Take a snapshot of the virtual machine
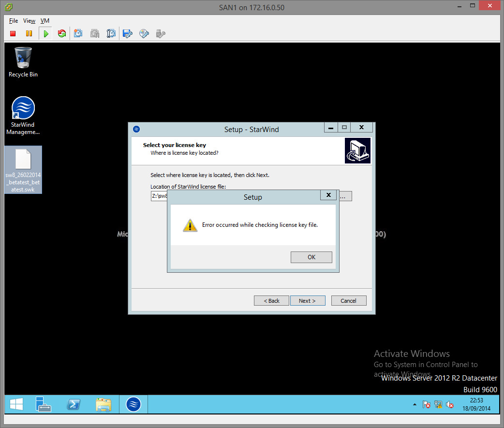The width and height of the screenshot is (504, 428). (78, 33)
